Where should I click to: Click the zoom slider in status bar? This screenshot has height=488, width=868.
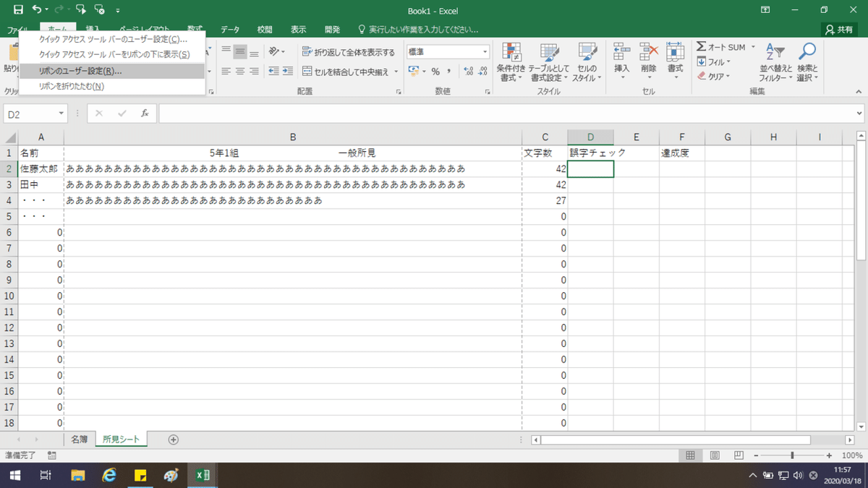pyautogui.click(x=793, y=455)
